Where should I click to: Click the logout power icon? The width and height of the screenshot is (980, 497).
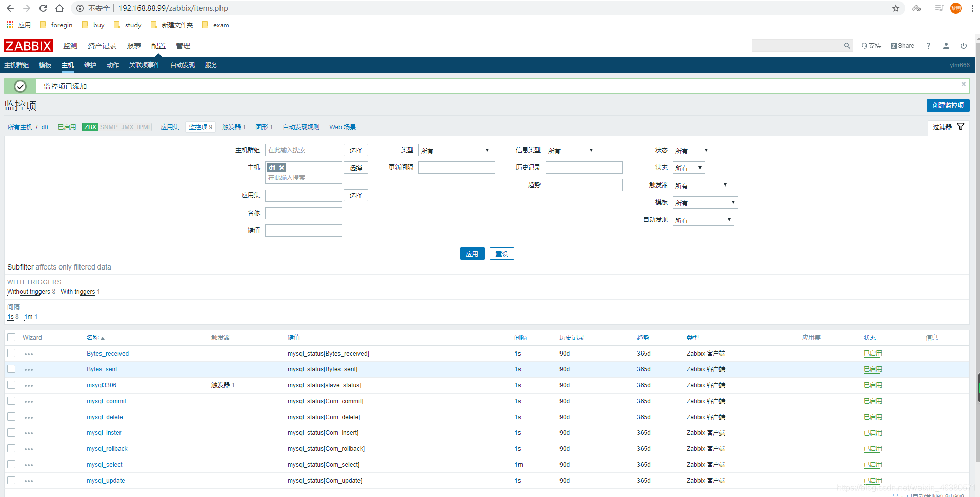964,46
